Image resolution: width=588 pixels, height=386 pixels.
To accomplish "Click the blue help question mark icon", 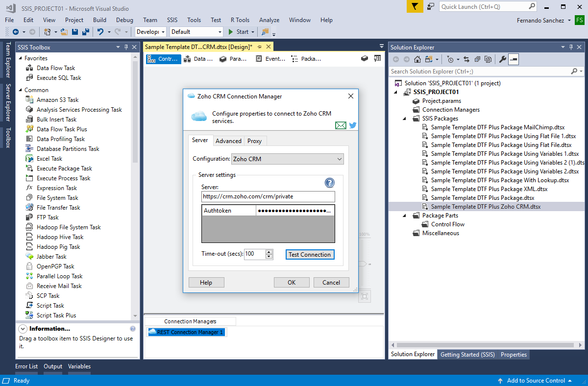I will click(330, 183).
